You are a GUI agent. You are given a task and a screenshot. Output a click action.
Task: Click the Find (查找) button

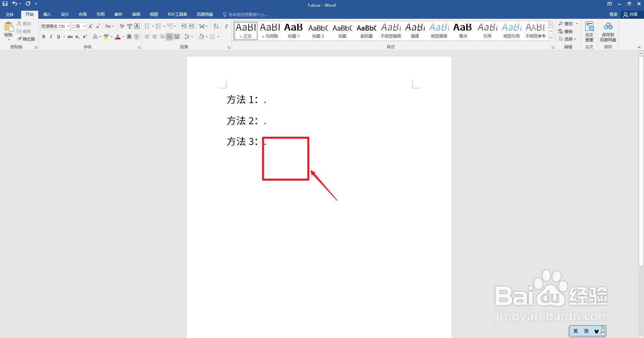566,24
